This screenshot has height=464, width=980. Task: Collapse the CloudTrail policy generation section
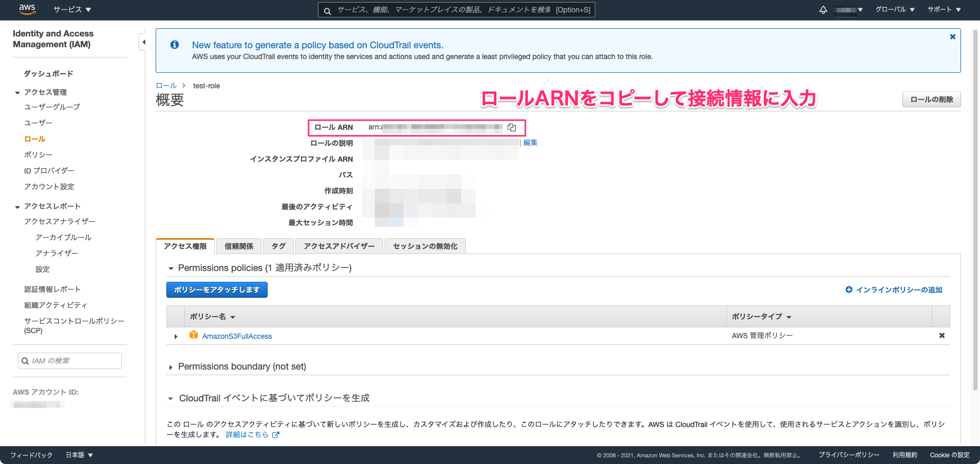171,399
